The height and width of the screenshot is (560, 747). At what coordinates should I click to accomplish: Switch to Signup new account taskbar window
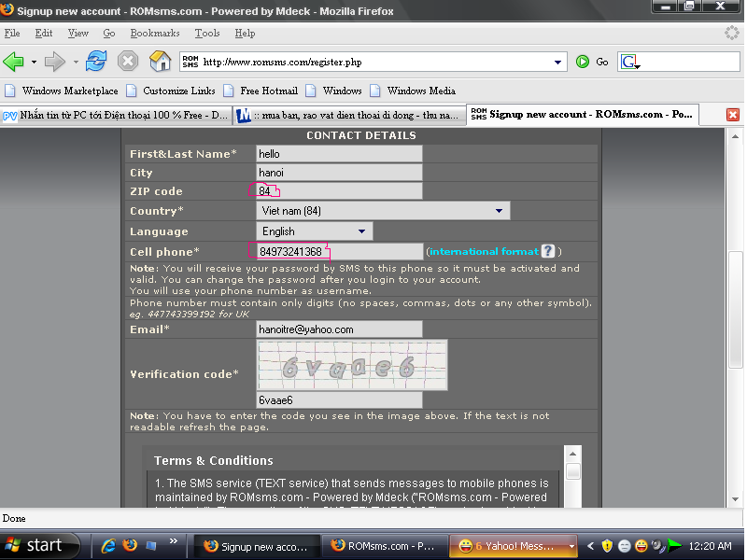[256, 546]
